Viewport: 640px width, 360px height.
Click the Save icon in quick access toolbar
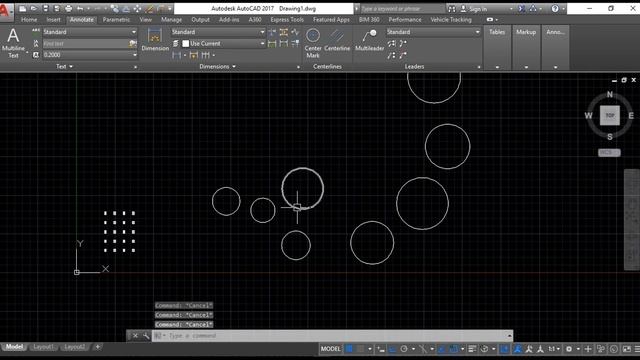click(x=46, y=8)
